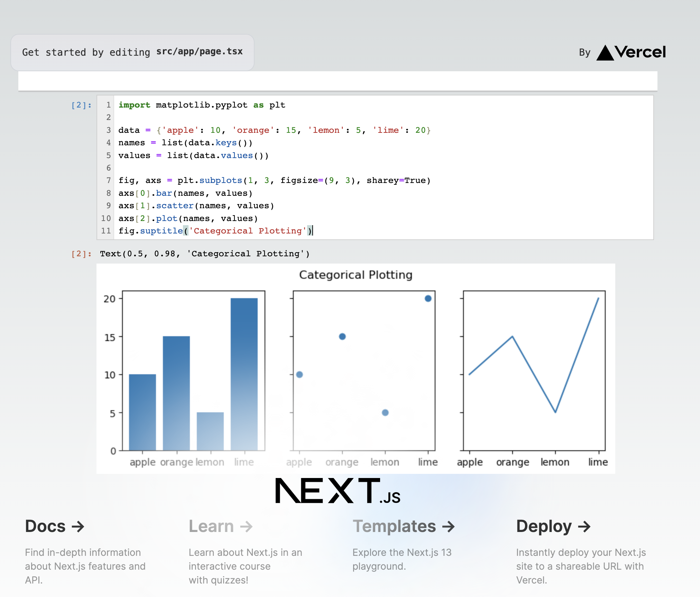This screenshot has width=700, height=597.
Task: Click the fig.suptitle code line
Action: pyautogui.click(x=215, y=231)
